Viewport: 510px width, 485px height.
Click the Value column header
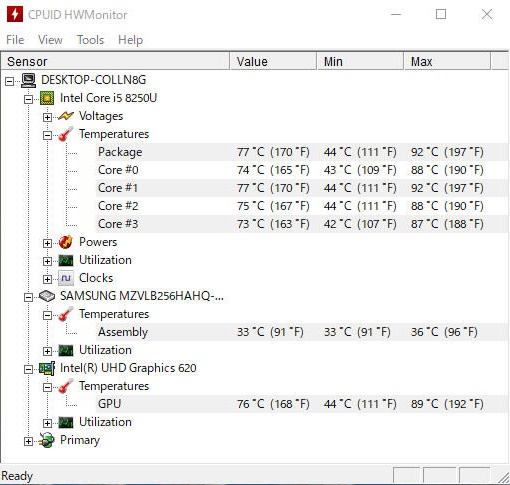[x=273, y=62]
